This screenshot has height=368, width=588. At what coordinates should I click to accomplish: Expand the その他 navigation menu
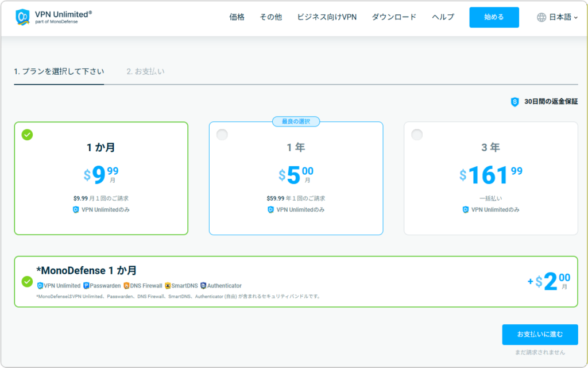click(270, 17)
